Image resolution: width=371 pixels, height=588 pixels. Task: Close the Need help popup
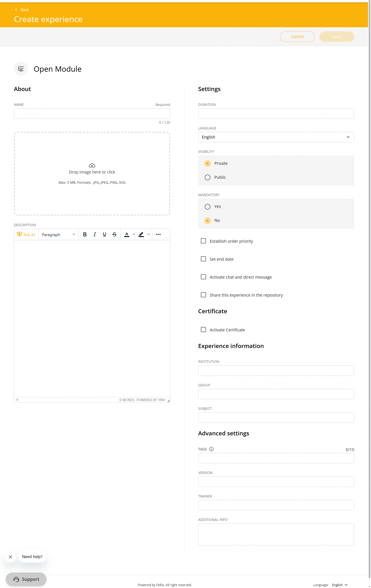pos(10,557)
